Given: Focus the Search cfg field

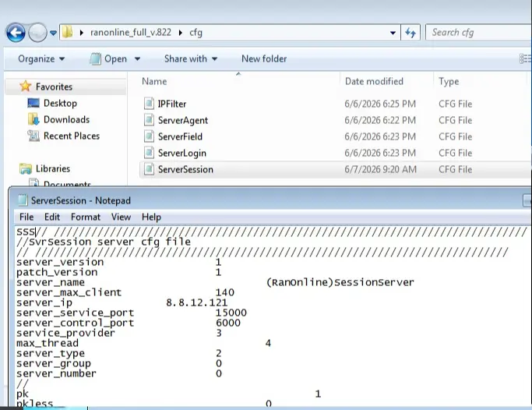Looking at the screenshot, I should pos(478,33).
